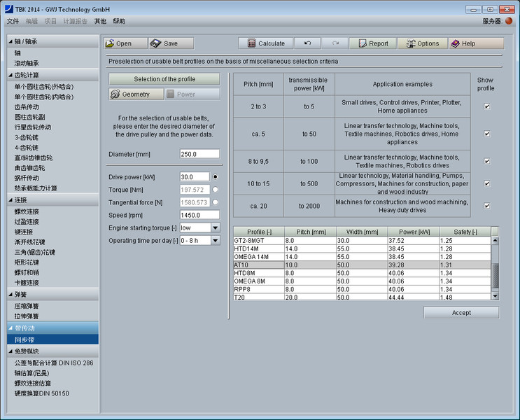Viewport: 520px width, 420px height.
Task: Click the Accept button
Action: coord(461,313)
